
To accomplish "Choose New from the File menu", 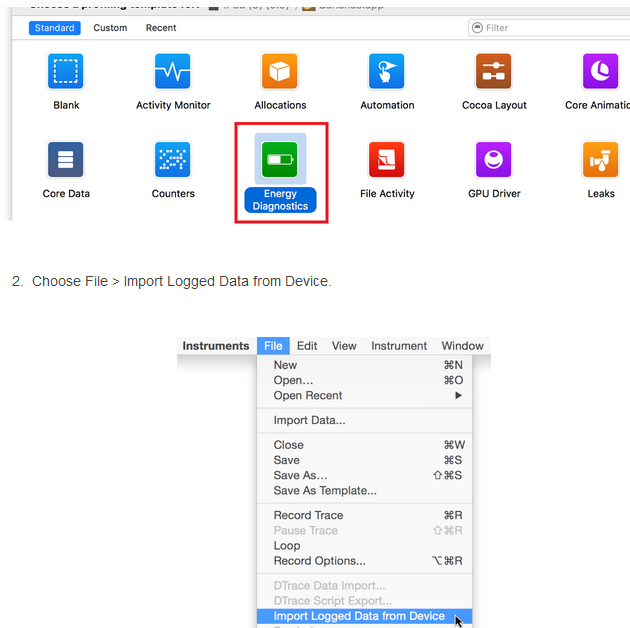I will [x=364, y=365].
